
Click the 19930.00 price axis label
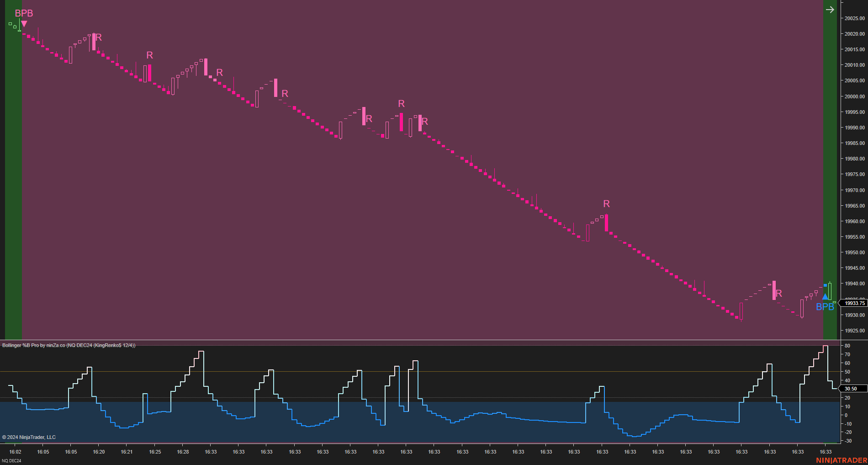(x=854, y=315)
